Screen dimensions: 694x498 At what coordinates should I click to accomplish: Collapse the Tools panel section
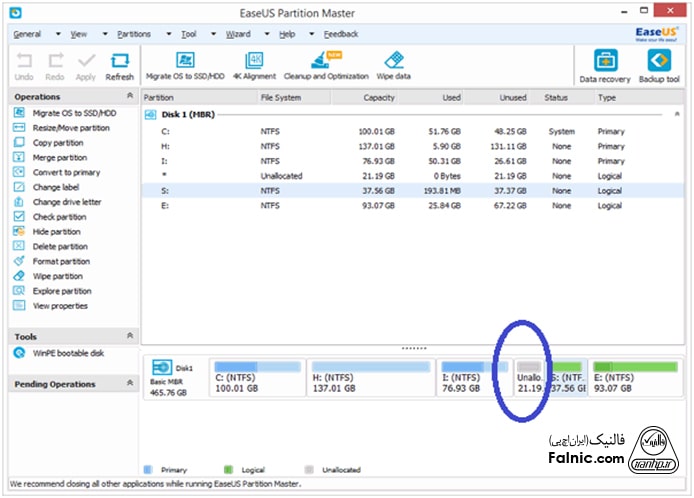coord(129,337)
